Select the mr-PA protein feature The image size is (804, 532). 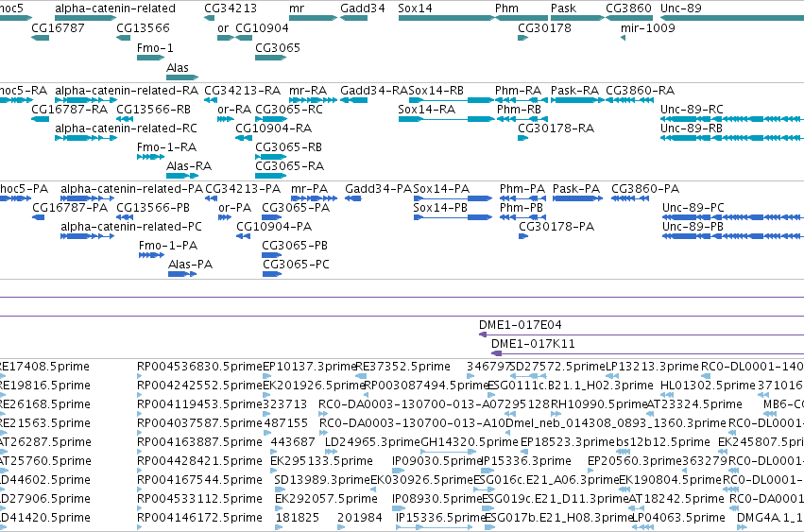[315, 198]
